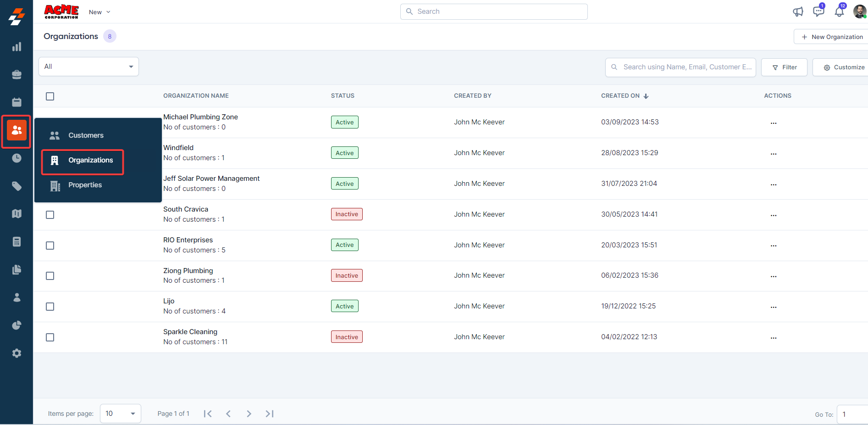Click the notifications bell icon

pos(839,12)
